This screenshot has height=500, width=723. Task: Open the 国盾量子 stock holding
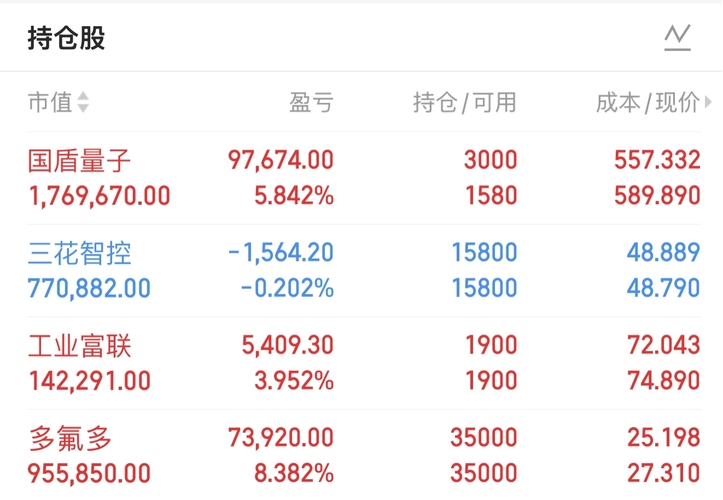pyautogui.click(x=80, y=160)
